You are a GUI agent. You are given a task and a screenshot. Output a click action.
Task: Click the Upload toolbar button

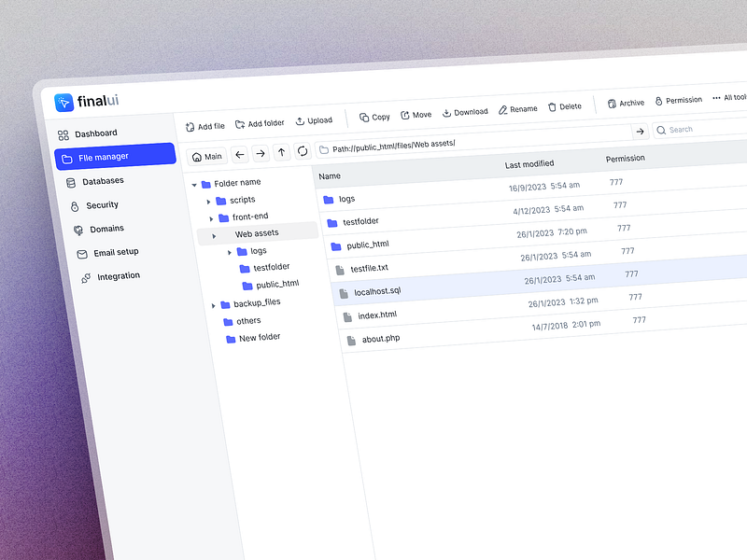[314, 120]
